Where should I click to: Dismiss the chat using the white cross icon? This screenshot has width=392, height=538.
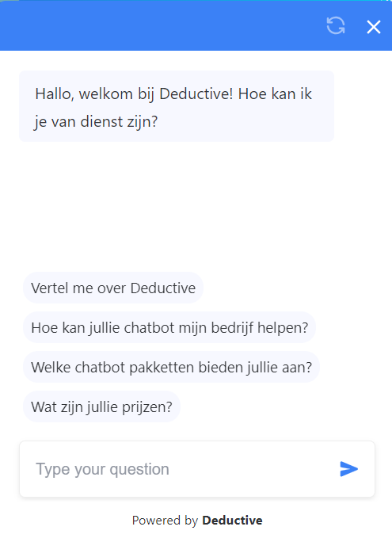[374, 27]
